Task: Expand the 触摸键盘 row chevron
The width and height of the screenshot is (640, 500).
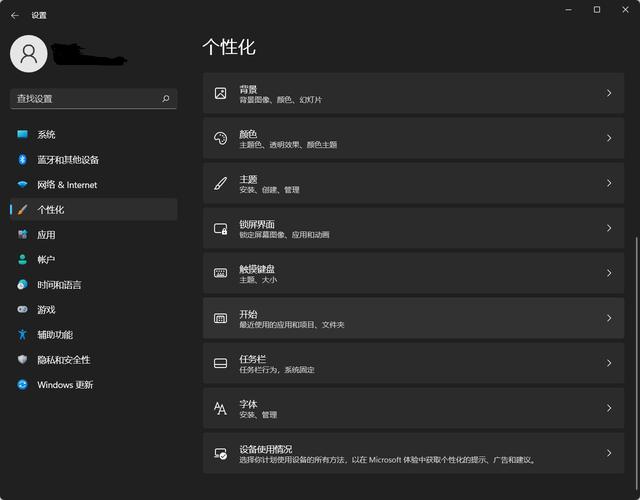Action: point(609,273)
